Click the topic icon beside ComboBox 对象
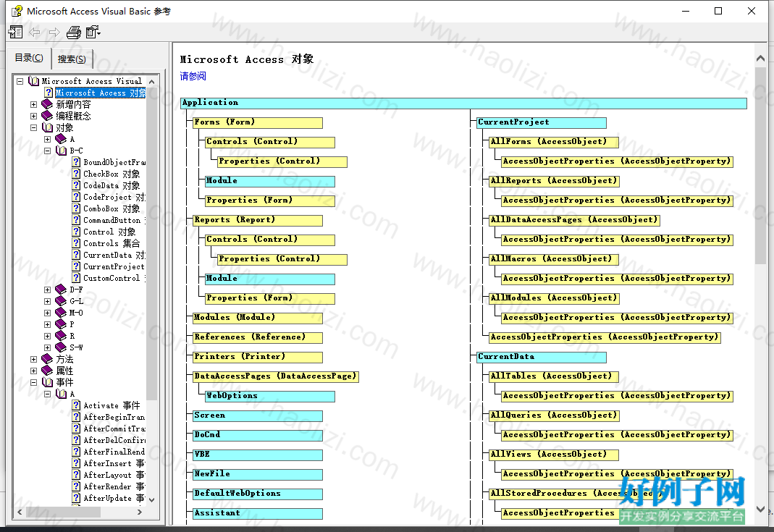The image size is (774, 532). pos(76,208)
